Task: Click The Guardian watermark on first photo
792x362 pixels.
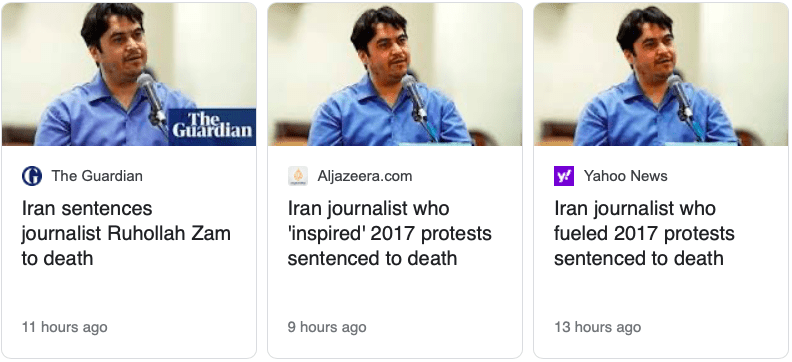Action: pos(212,127)
